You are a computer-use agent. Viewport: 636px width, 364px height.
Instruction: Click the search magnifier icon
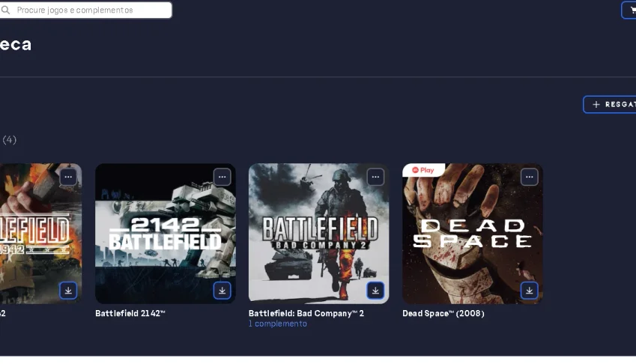pos(5,10)
